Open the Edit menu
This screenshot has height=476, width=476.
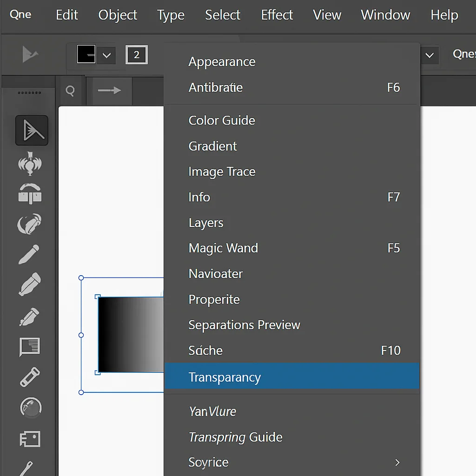[x=67, y=14]
